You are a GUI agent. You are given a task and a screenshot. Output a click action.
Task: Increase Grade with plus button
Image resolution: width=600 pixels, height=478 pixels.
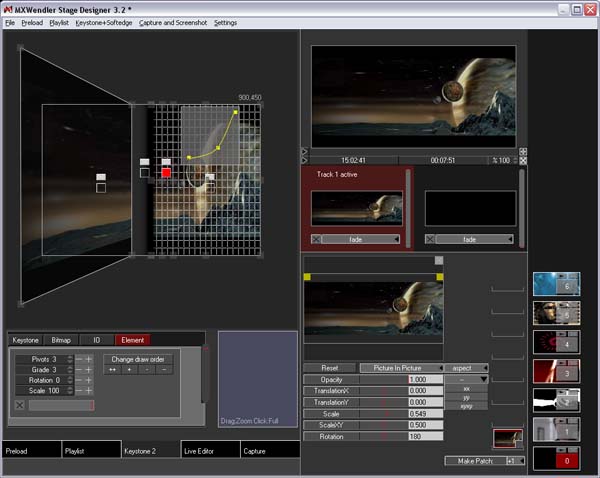89,370
